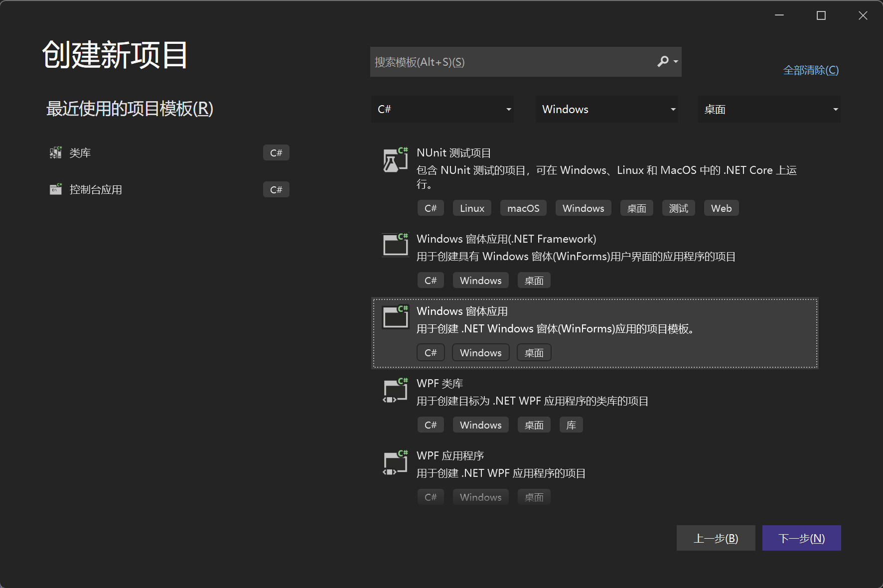
Task: Click the WPF 应用程序 template icon
Action: tap(395, 462)
